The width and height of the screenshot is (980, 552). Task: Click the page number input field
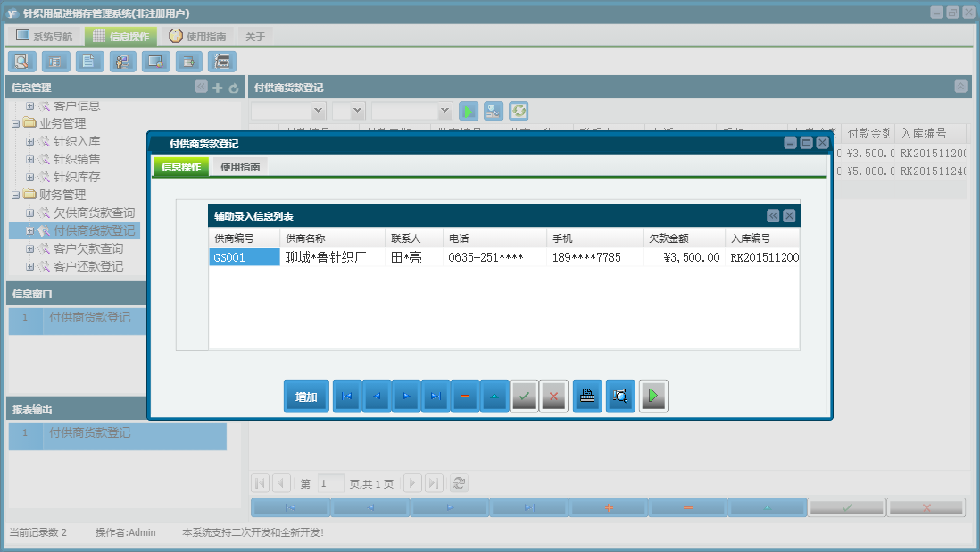point(330,483)
